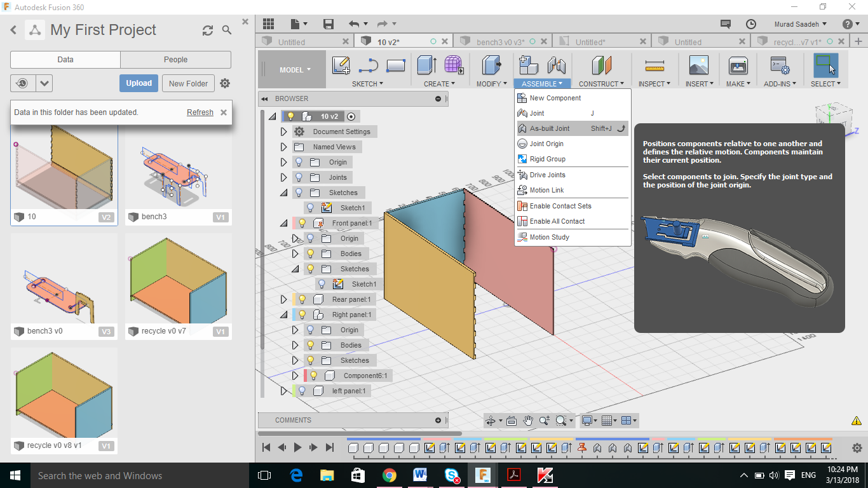
Task: Switch to the People tab
Action: pos(175,60)
